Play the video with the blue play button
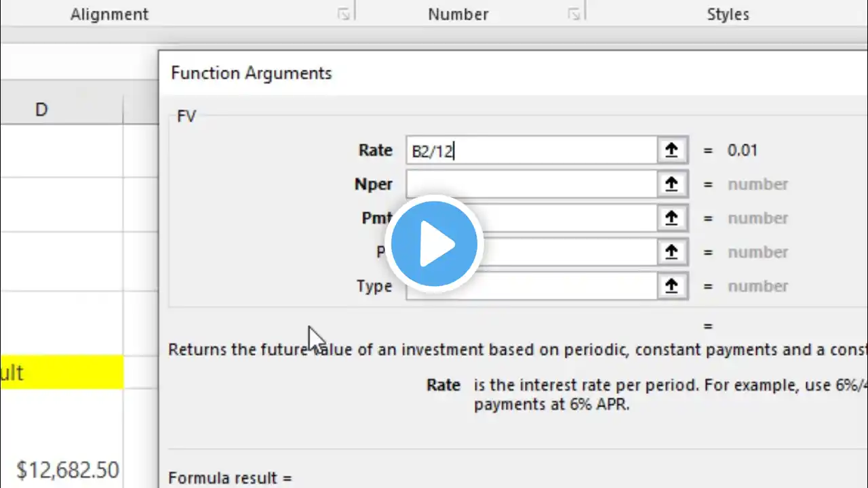The image size is (868, 488). coord(434,244)
